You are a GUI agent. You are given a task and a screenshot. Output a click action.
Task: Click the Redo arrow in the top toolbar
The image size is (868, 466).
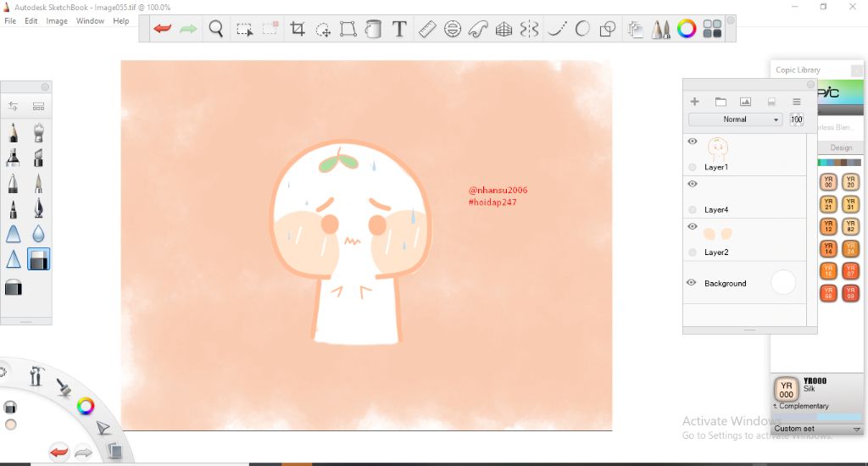tap(188, 28)
